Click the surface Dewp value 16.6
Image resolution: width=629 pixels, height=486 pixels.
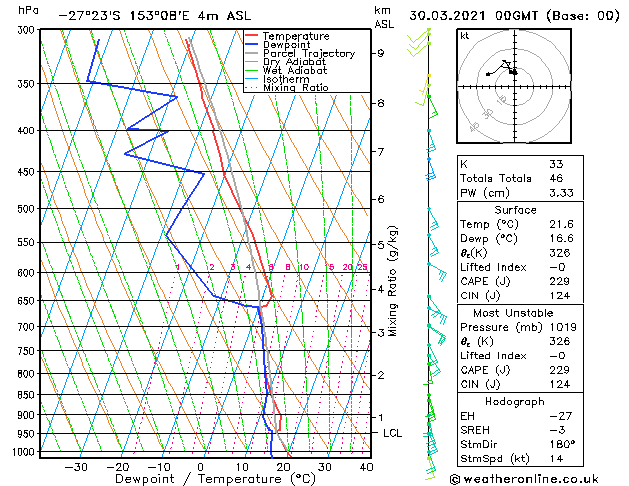pos(562,239)
